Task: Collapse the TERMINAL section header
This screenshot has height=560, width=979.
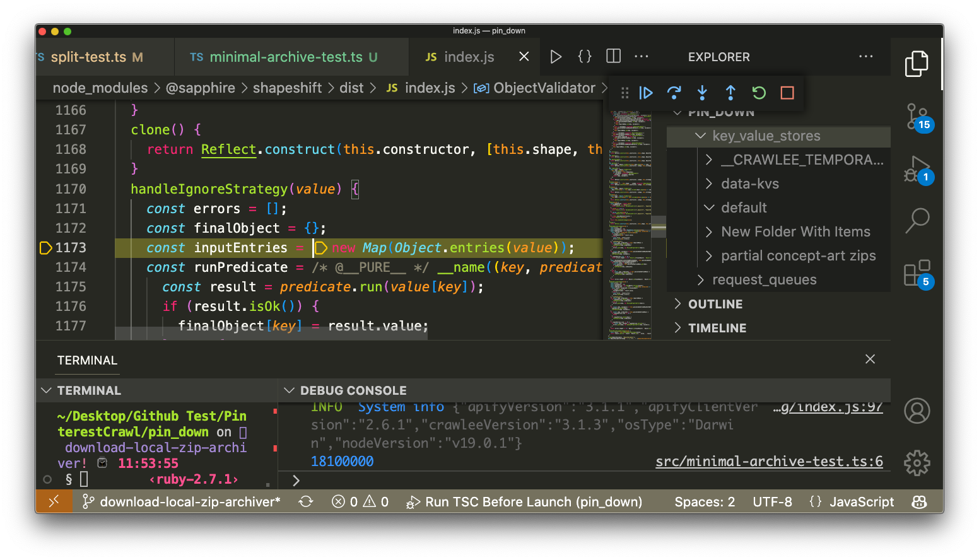Action: [x=156, y=390]
